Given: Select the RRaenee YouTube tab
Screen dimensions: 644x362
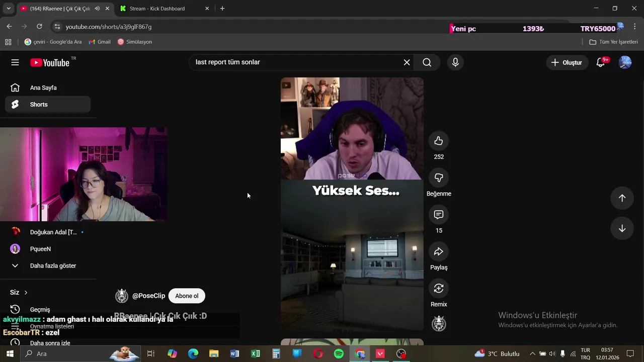Looking at the screenshot, I should tap(59, 9).
